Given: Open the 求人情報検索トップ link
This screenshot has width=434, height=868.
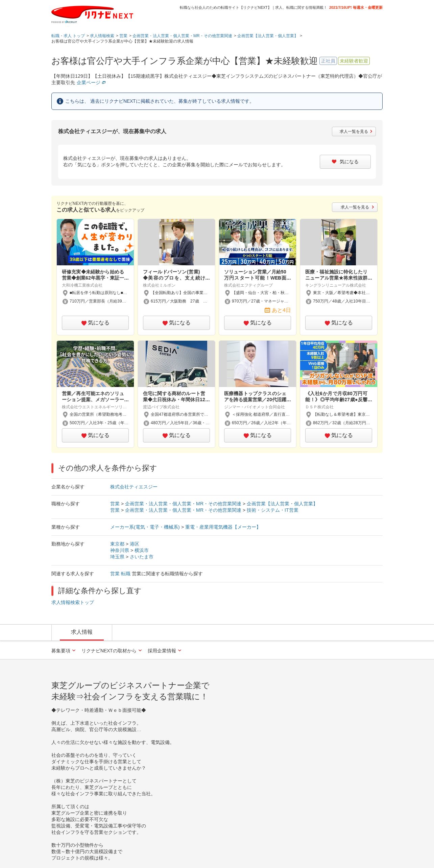Looking at the screenshot, I should click(73, 602).
